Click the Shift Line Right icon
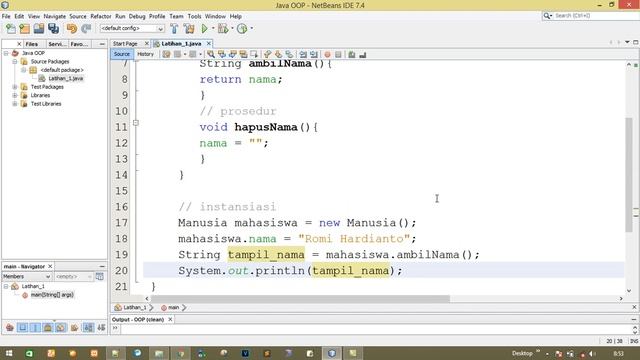640x360 pixels. coord(314,54)
